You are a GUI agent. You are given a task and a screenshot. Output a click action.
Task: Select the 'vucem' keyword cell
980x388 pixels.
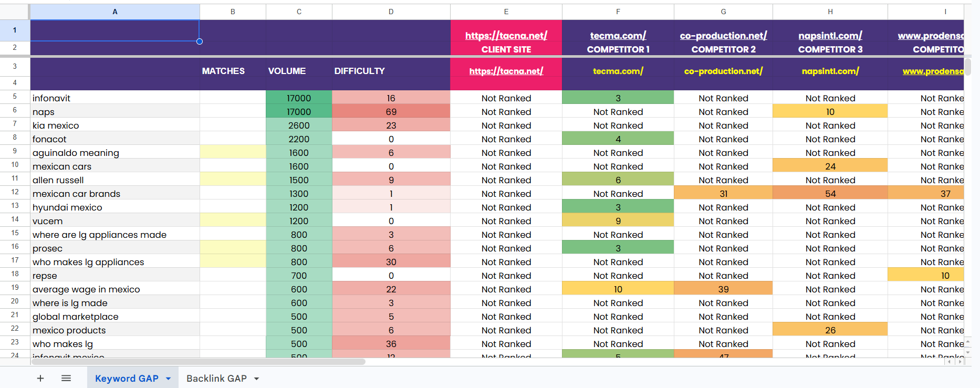coord(115,221)
